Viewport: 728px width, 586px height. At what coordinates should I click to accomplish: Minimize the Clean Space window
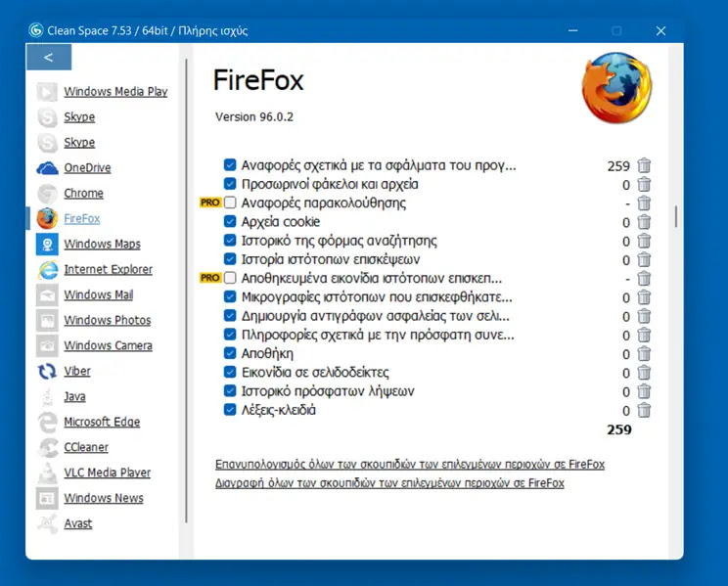pos(573,30)
